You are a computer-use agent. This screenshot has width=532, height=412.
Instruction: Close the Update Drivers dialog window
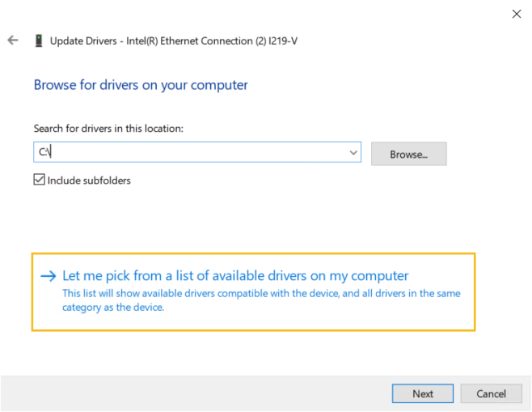coord(516,14)
